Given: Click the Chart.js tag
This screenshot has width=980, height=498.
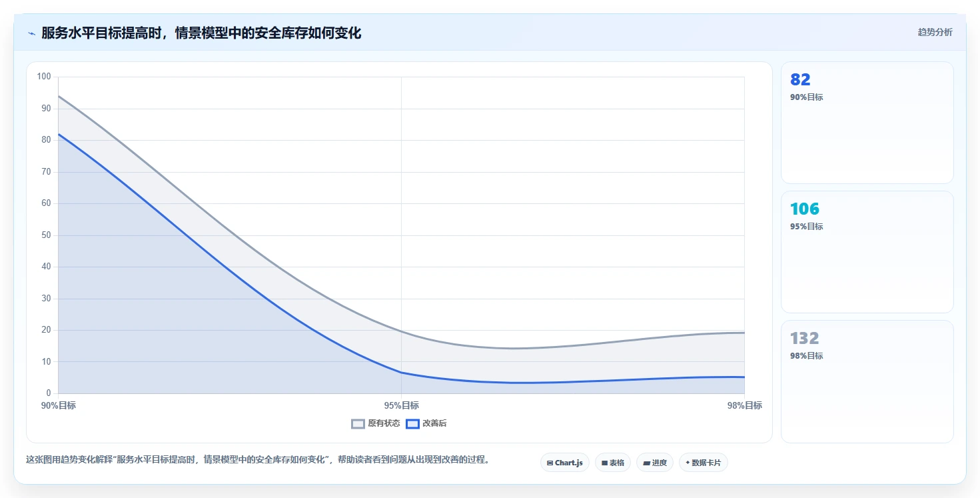Looking at the screenshot, I should 564,463.
